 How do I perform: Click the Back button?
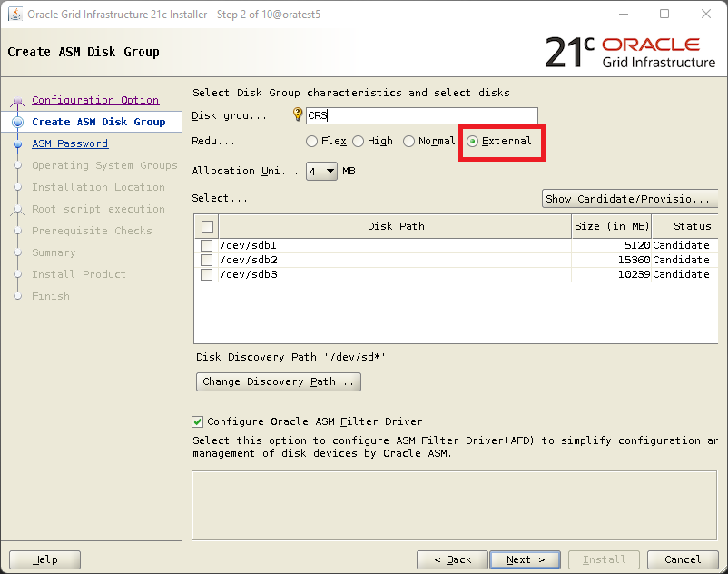click(x=452, y=559)
